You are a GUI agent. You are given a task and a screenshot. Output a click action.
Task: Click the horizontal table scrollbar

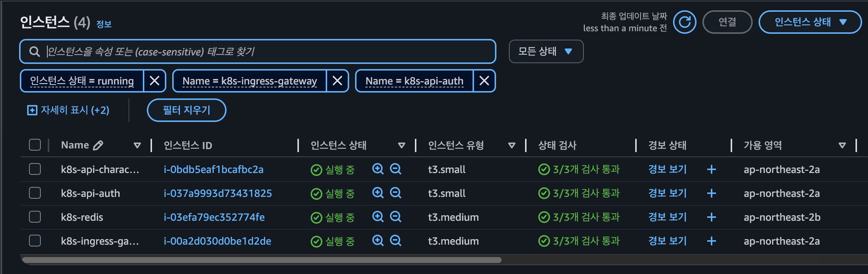click(262, 260)
